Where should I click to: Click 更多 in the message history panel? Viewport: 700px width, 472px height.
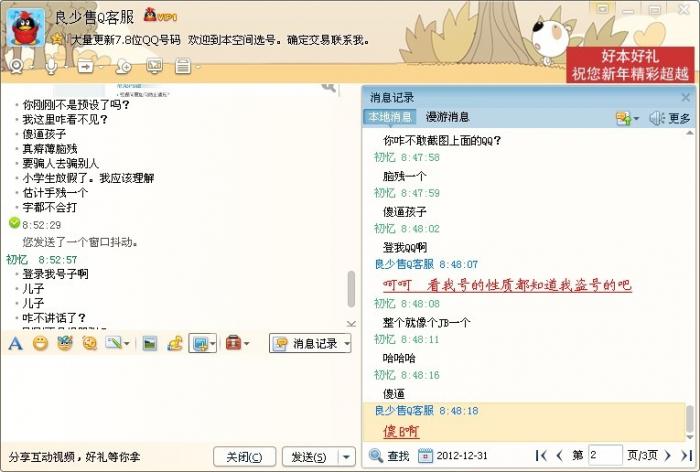(679, 118)
